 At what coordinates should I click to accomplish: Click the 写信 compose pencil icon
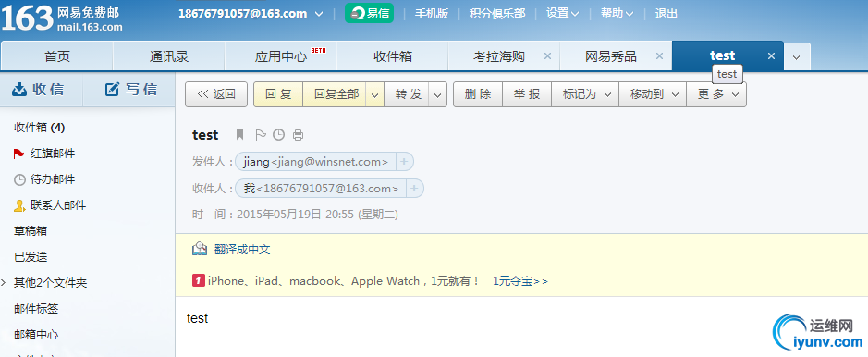coord(113,89)
